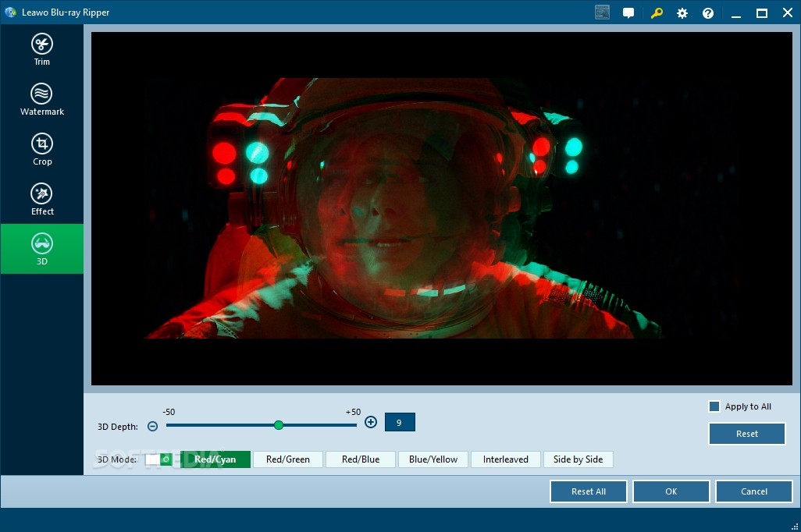This screenshot has width=801, height=532.
Task: Maximize the Leawo Blu-ray Ripper window
Action: pyautogui.click(x=762, y=13)
